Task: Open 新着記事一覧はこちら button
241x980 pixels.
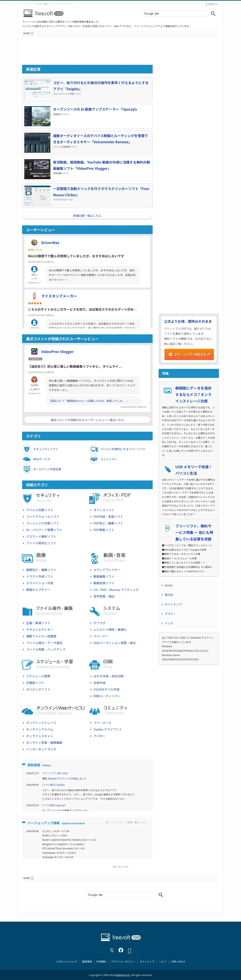Action: (x=87, y=216)
